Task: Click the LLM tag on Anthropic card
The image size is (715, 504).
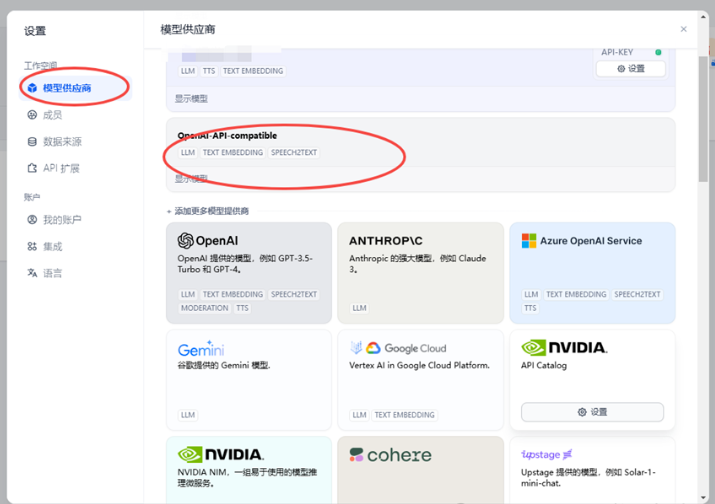Action: pos(359,308)
